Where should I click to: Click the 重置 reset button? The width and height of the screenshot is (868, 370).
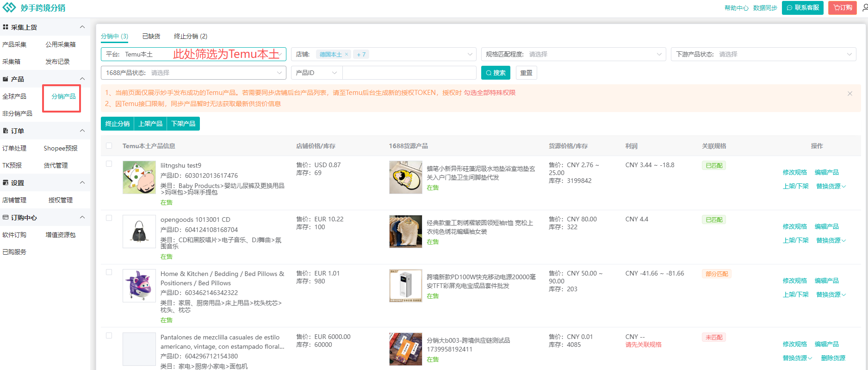(526, 73)
